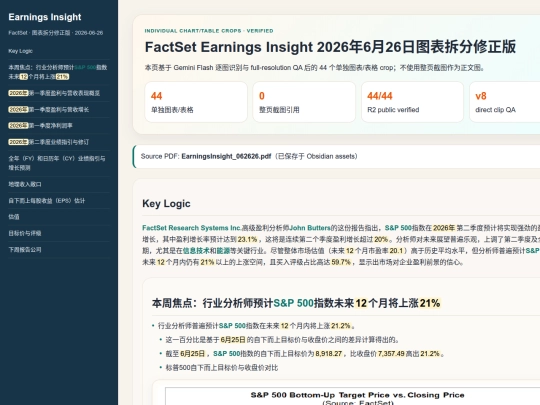The image size is (540, 405).
Task: Click the bullet 标普500自下而上目标价与收盘价对比
Action: pos(222,368)
